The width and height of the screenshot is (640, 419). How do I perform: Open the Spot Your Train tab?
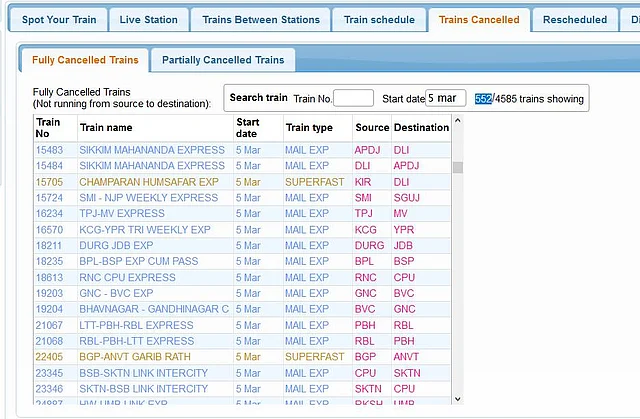(59, 20)
